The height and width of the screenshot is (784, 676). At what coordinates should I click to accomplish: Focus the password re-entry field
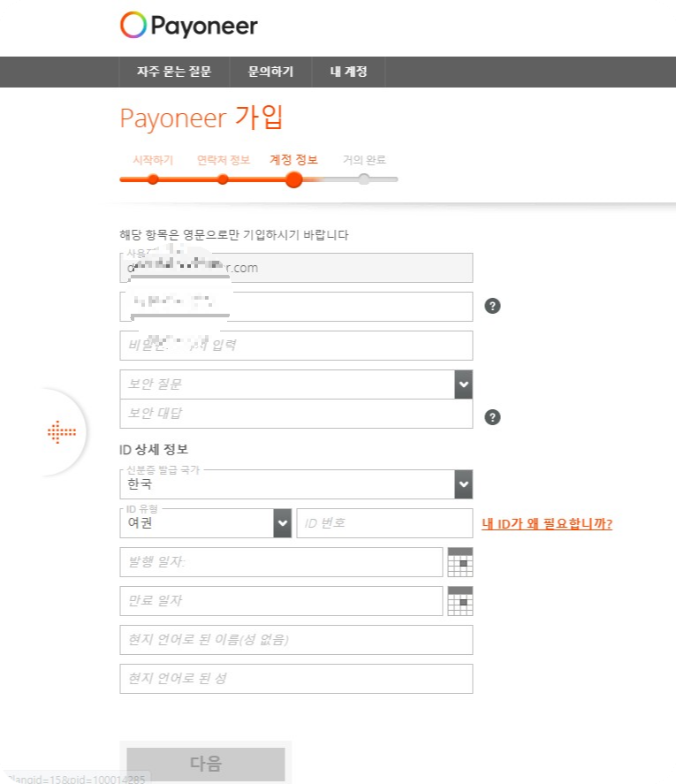pos(296,346)
